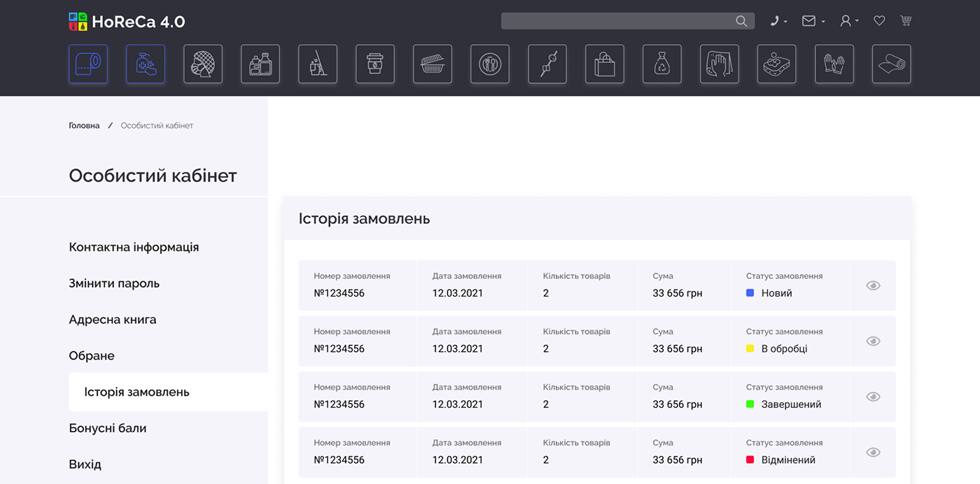Expand the mail envelope dropdown
The image size is (980, 484).
[x=813, y=21]
